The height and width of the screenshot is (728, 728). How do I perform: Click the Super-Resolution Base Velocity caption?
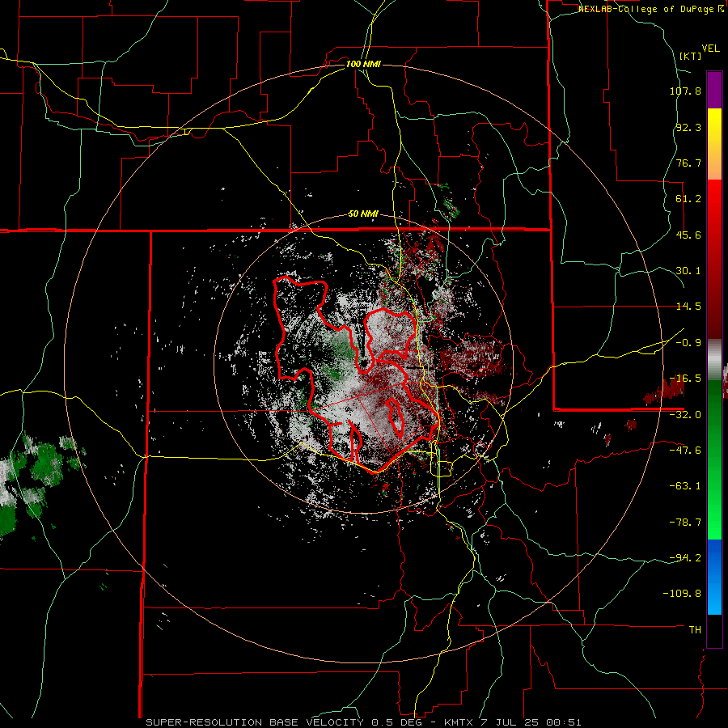point(363,722)
